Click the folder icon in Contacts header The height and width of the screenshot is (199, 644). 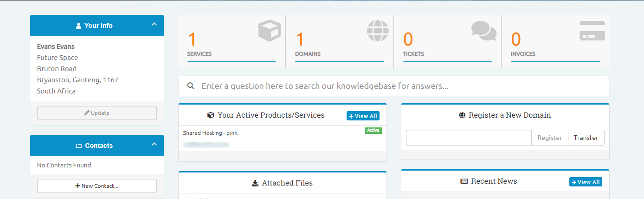pos(78,146)
